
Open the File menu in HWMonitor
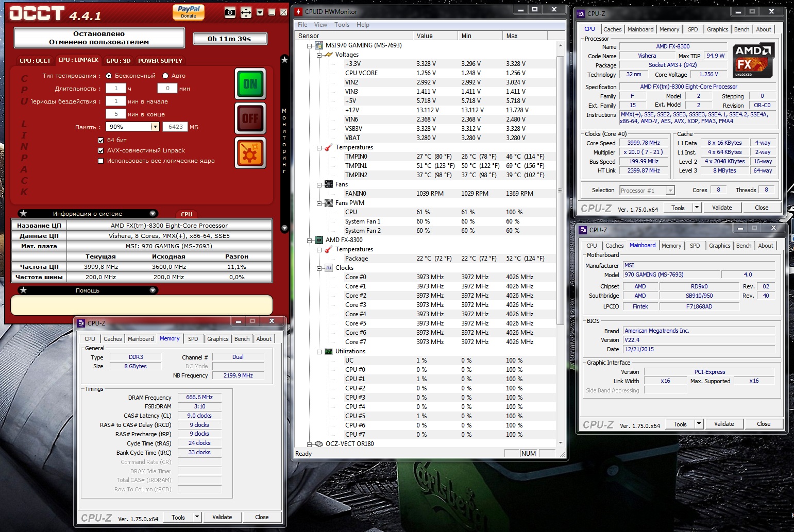pos(302,25)
